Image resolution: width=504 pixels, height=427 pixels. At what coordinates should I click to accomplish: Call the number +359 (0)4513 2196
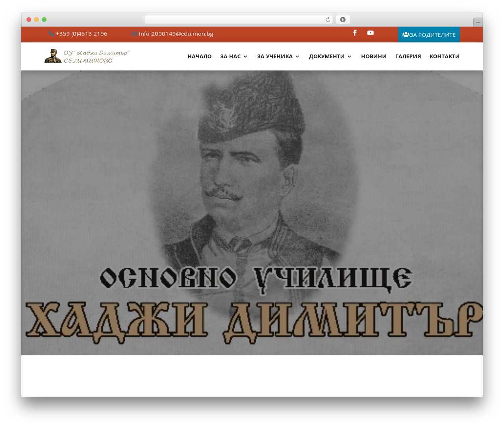point(82,34)
